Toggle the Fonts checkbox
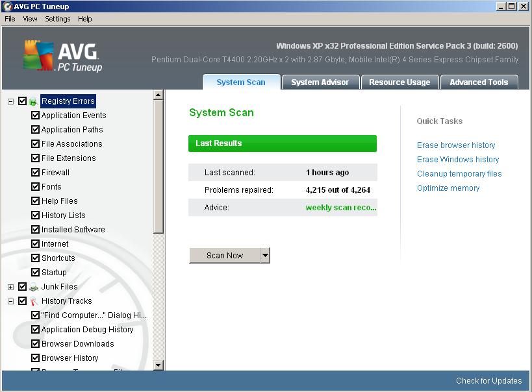 pos(35,186)
